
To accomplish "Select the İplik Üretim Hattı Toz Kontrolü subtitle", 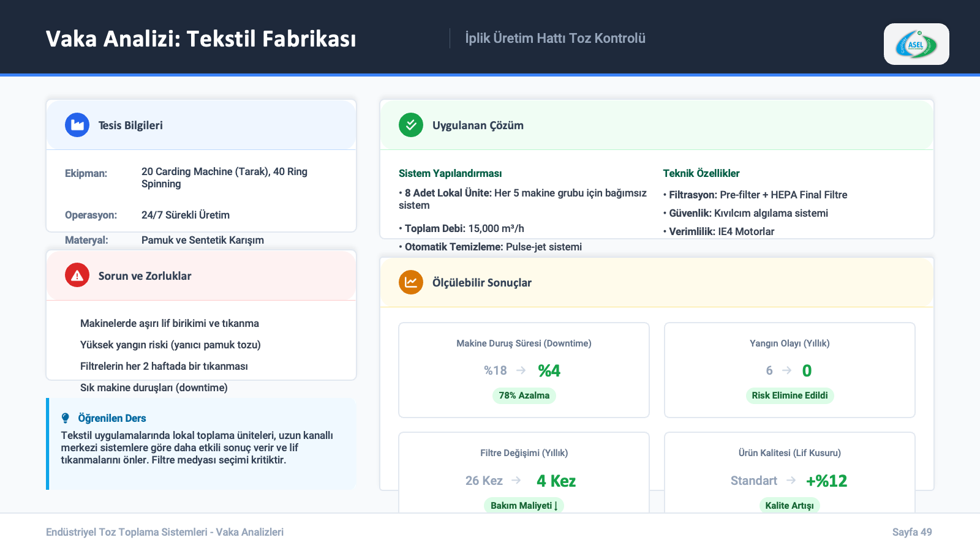I will [x=555, y=38].
